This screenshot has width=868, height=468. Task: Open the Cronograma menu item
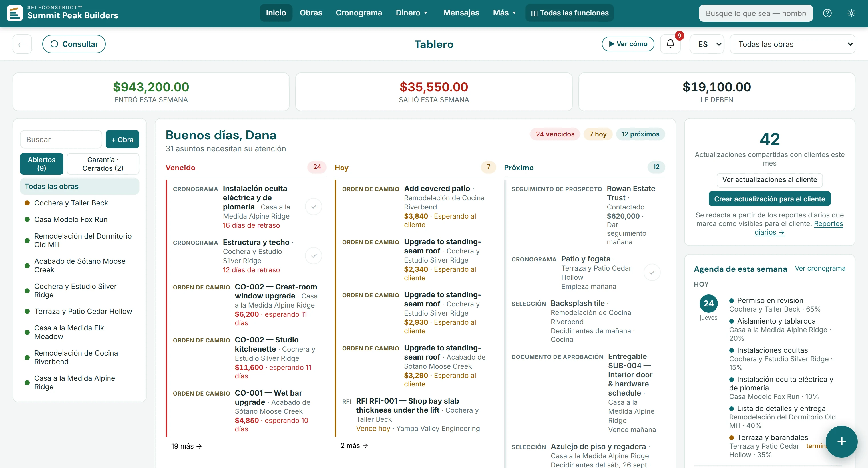[x=359, y=13]
